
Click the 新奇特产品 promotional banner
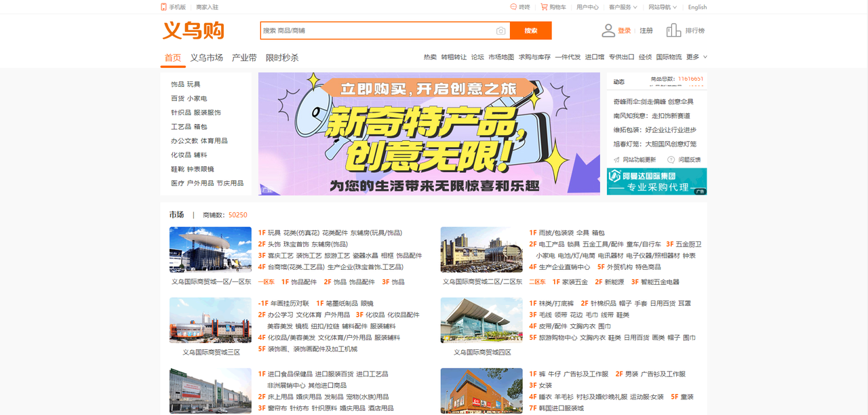click(429, 134)
